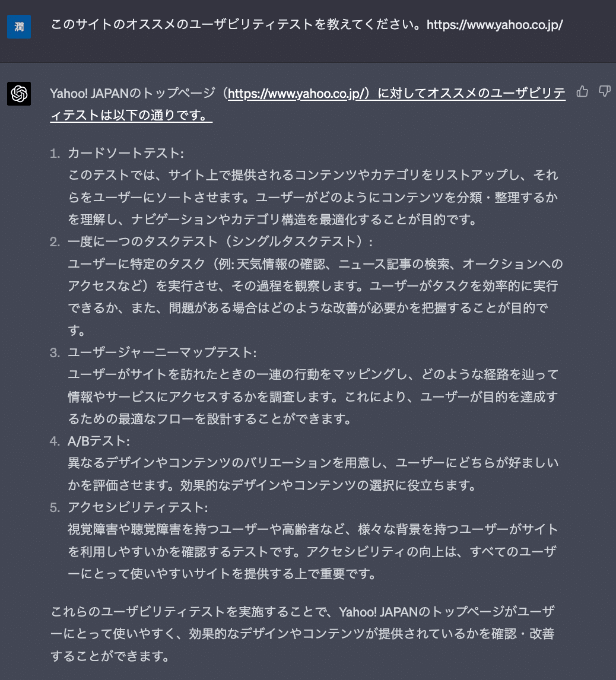Click the アクセシビリティテスト list heading
Screen dimensions: 616x680
click(138, 507)
